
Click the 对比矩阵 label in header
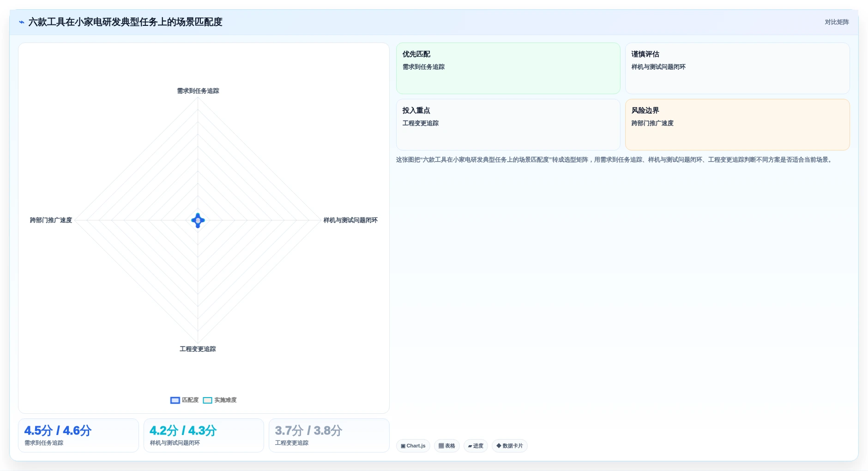pos(837,22)
